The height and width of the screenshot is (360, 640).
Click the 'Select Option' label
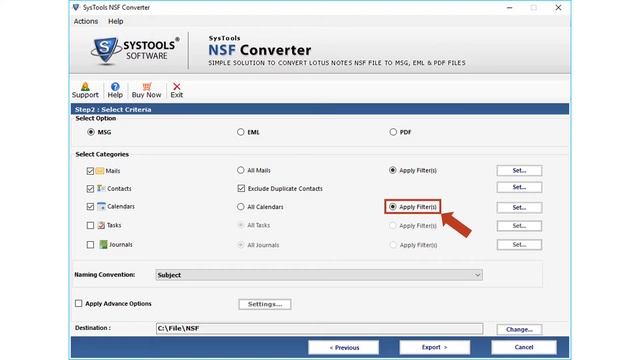[x=96, y=118]
